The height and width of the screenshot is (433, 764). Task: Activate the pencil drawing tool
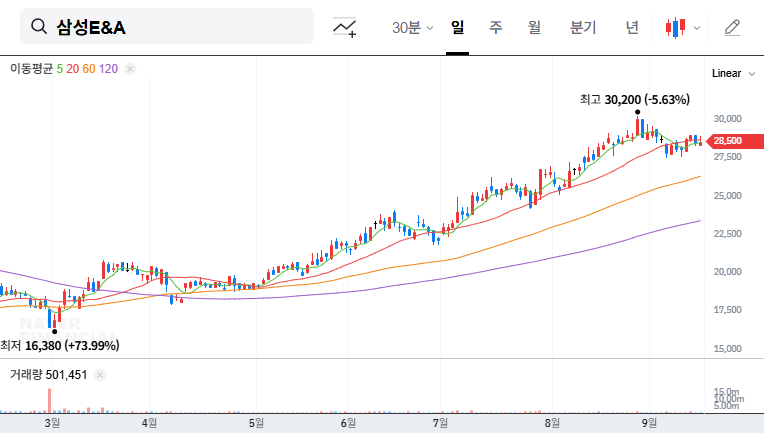[732, 28]
